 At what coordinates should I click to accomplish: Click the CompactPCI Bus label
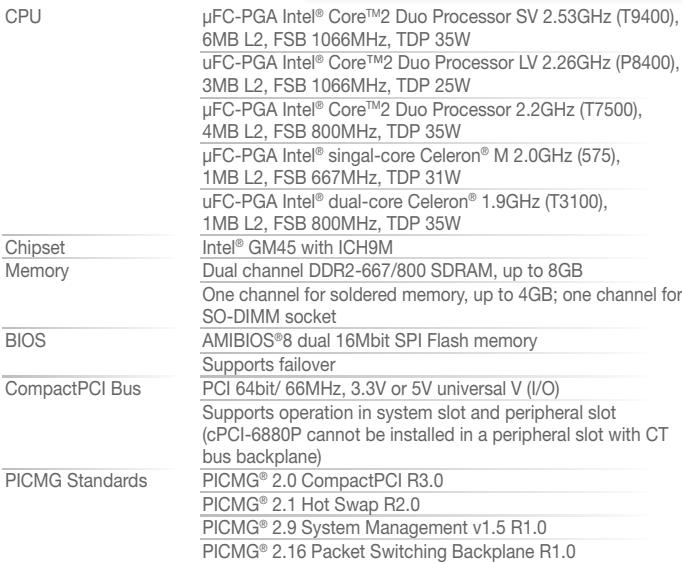pos(73,389)
